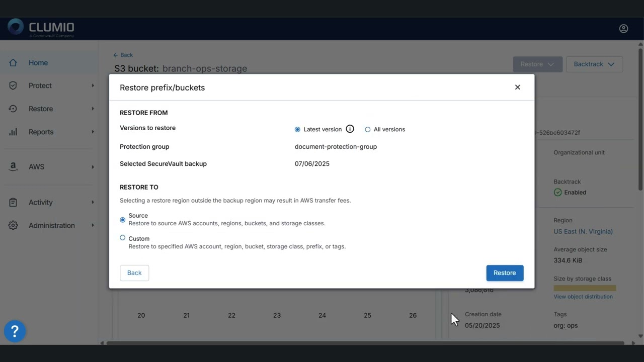Click the Protect shield icon
This screenshot has width=644, height=362.
[x=13, y=85]
